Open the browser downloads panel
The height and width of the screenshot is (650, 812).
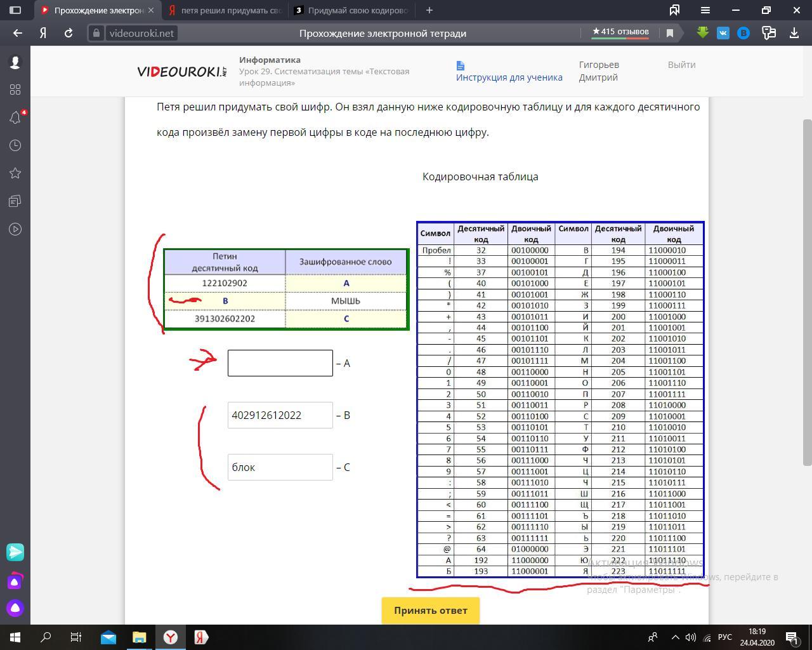794,33
